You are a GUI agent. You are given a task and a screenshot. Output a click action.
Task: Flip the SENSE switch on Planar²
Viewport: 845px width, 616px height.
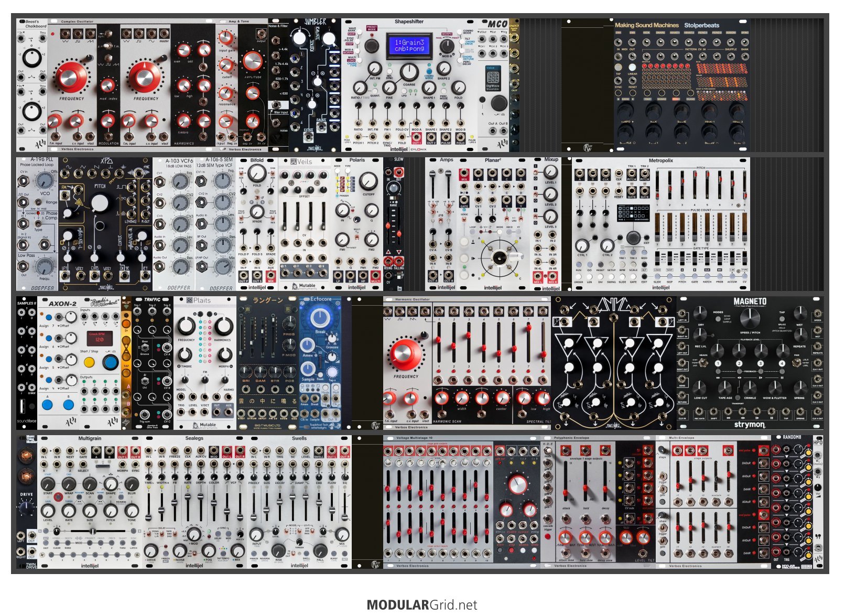pyautogui.click(x=464, y=220)
